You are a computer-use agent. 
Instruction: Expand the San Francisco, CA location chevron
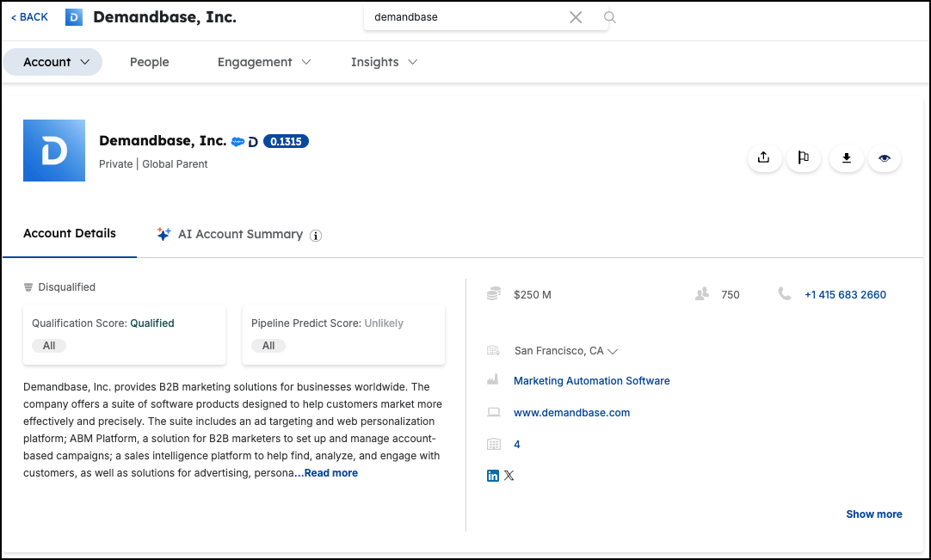pyautogui.click(x=613, y=351)
